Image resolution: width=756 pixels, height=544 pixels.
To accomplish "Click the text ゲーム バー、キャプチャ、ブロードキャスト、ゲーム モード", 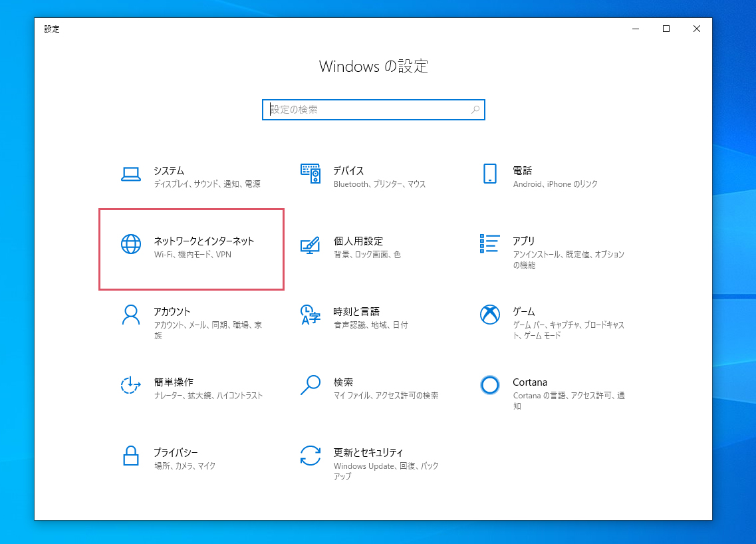I will (x=568, y=330).
